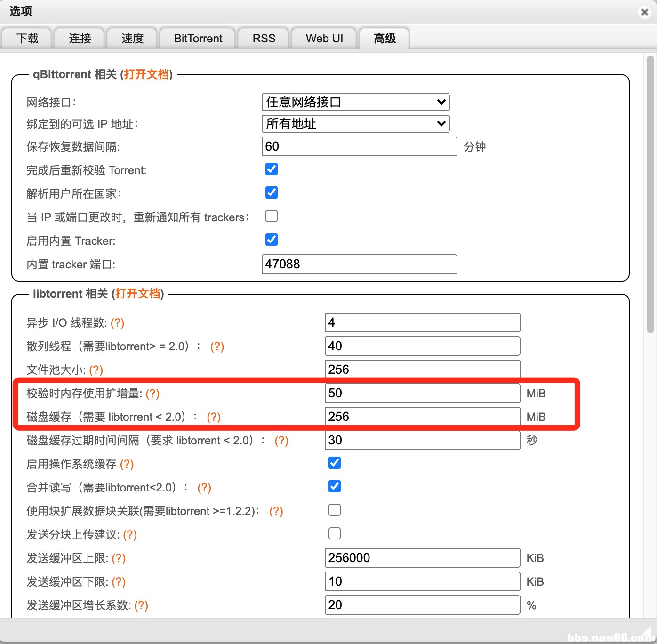The width and height of the screenshot is (657, 644).
Task: Open the 速度 tab
Action: point(132,38)
